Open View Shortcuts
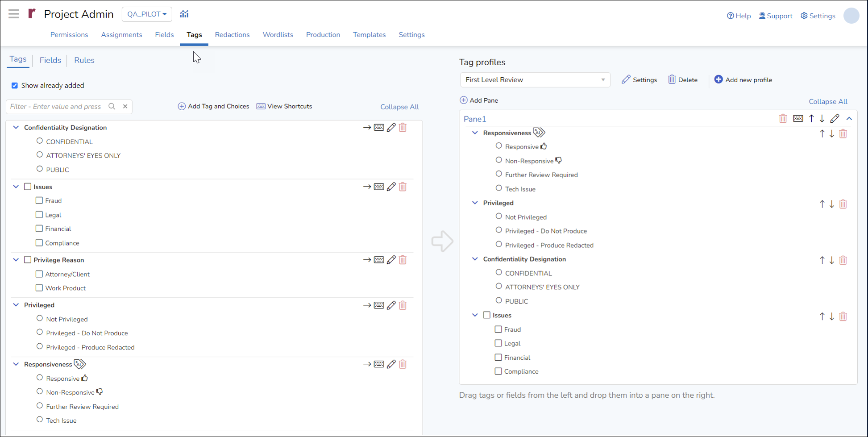Screen dimensions: 868x437 284,106
